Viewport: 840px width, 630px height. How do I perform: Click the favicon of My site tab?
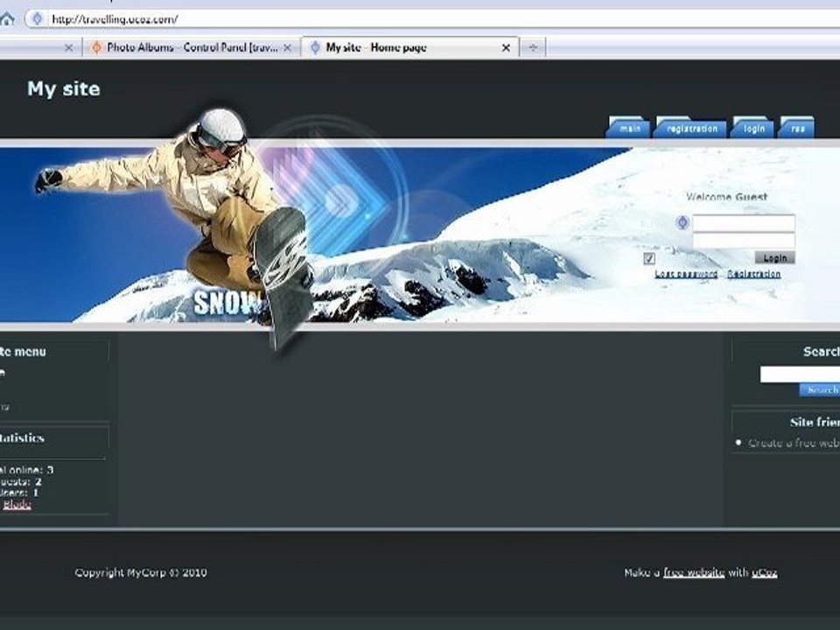(316, 47)
